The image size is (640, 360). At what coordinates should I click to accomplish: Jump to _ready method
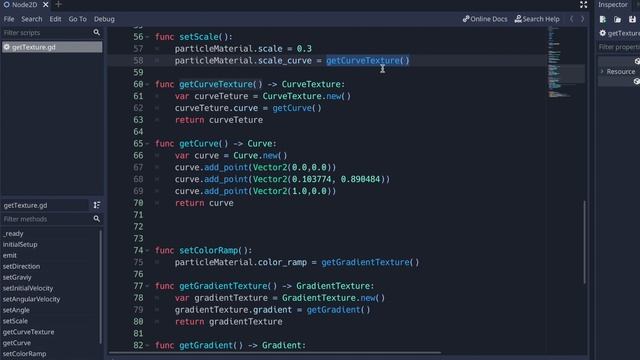[x=13, y=233]
